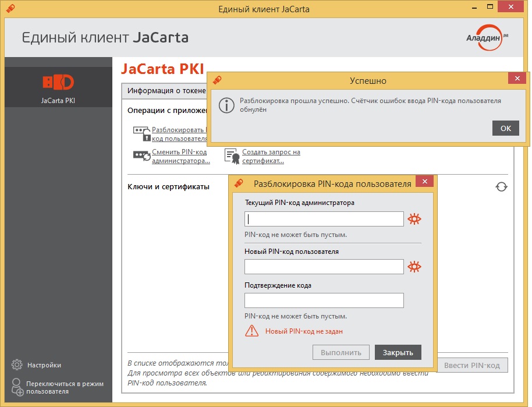Click the Aladdin logo in header
Screen dimensions: 532x407
pos(487,38)
